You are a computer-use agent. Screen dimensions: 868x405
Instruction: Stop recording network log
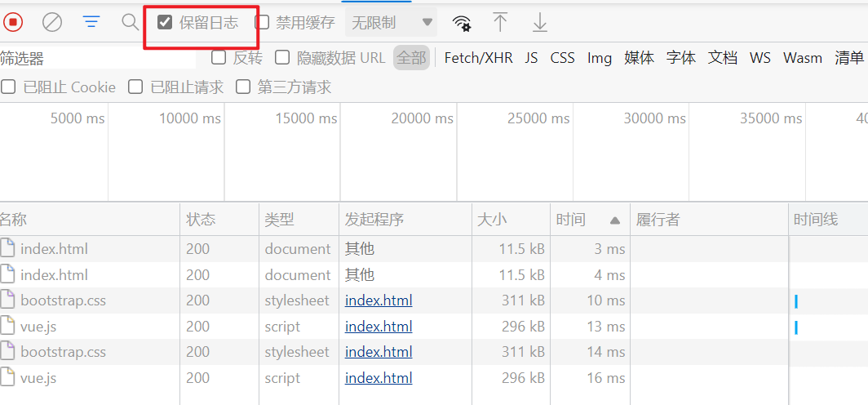coord(13,22)
